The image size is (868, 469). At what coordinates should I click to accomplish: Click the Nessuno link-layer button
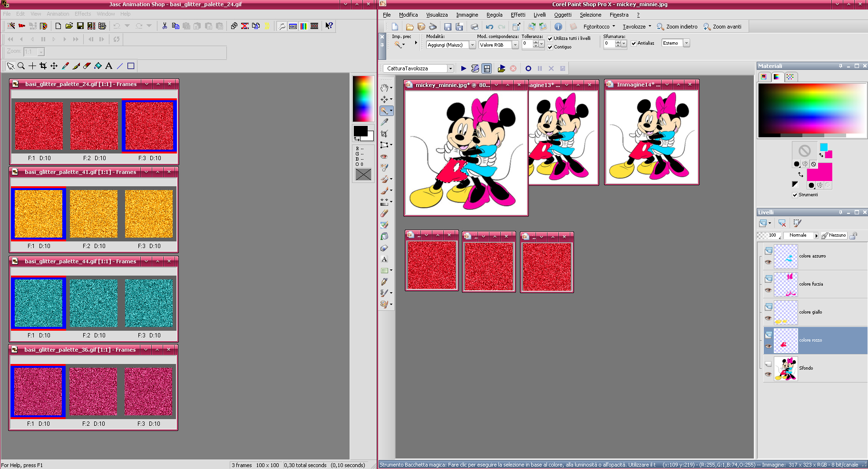coord(834,235)
